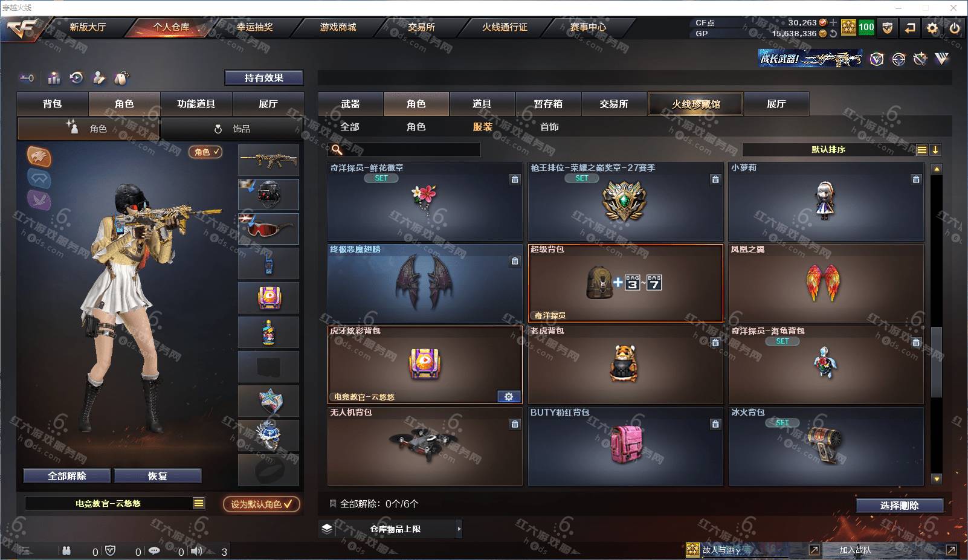Click the character list icon beside 电竞教官-云悠悠
Screen dimensions: 968x560
coord(199,503)
